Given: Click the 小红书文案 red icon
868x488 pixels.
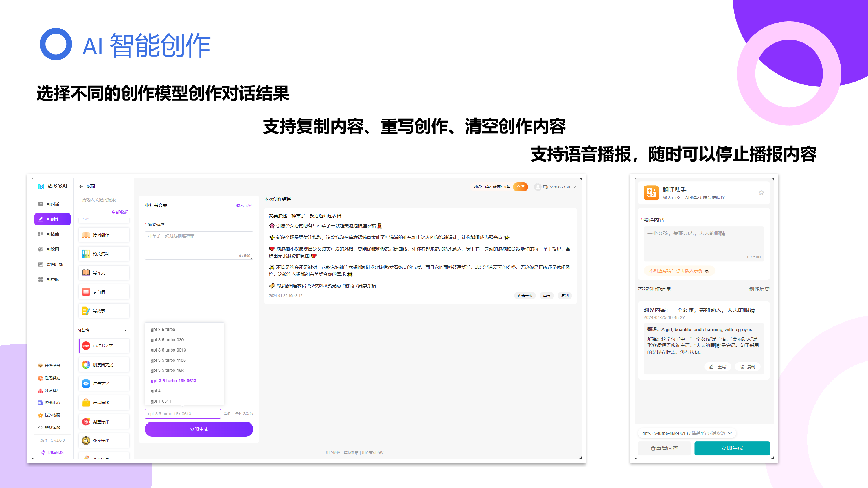Looking at the screenshot, I should 86,345.
